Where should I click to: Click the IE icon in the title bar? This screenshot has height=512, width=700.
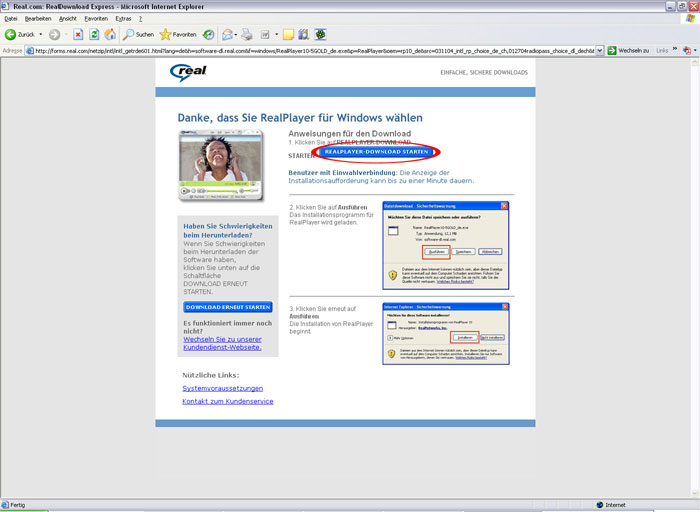pyautogui.click(x=5, y=6)
